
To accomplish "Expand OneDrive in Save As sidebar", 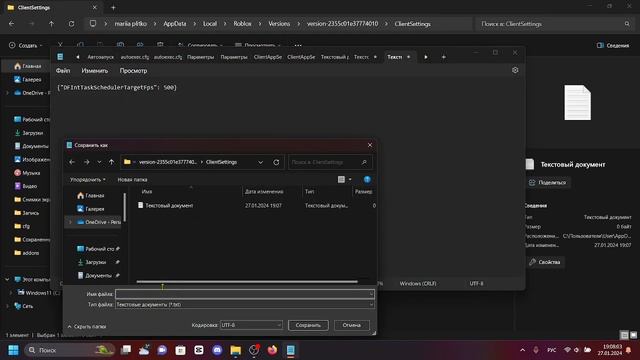I will coord(71,222).
